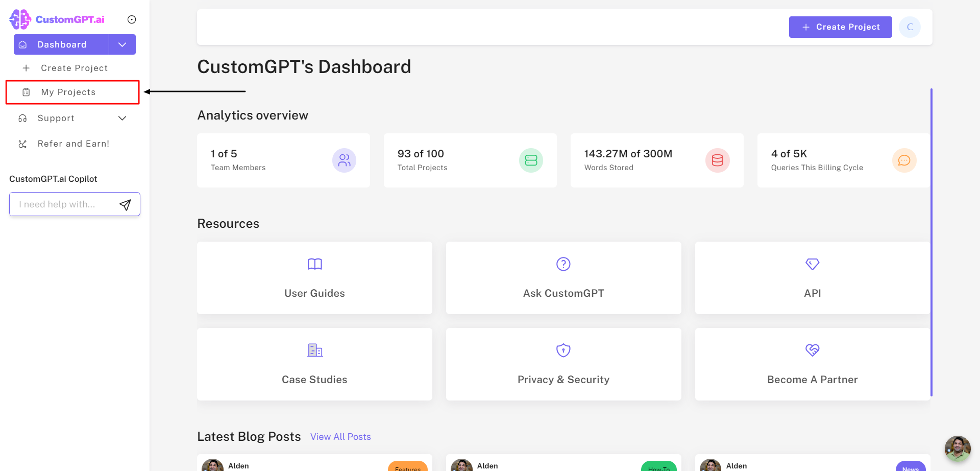Select the '1 of 5' Team Members text
The width and height of the screenshot is (980, 471).
point(224,154)
